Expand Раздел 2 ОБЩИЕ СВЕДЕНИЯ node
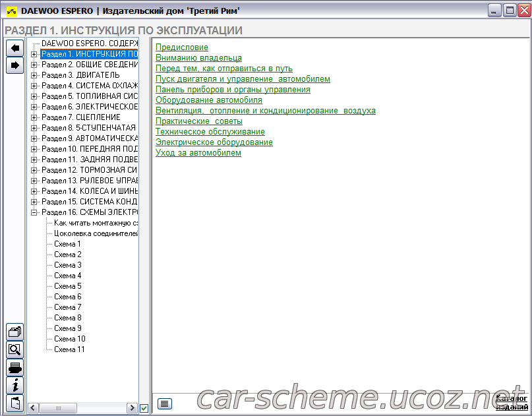 point(34,65)
